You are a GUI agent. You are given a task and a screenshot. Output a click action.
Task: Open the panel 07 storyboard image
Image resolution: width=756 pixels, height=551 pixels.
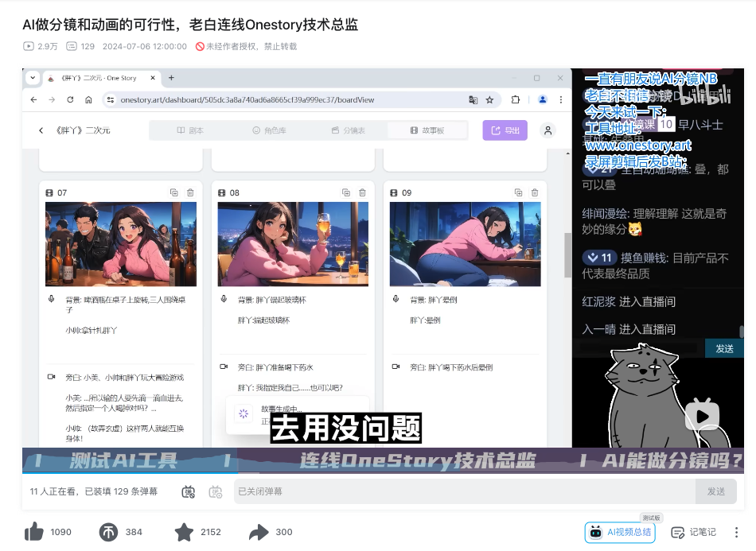(121, 244)
